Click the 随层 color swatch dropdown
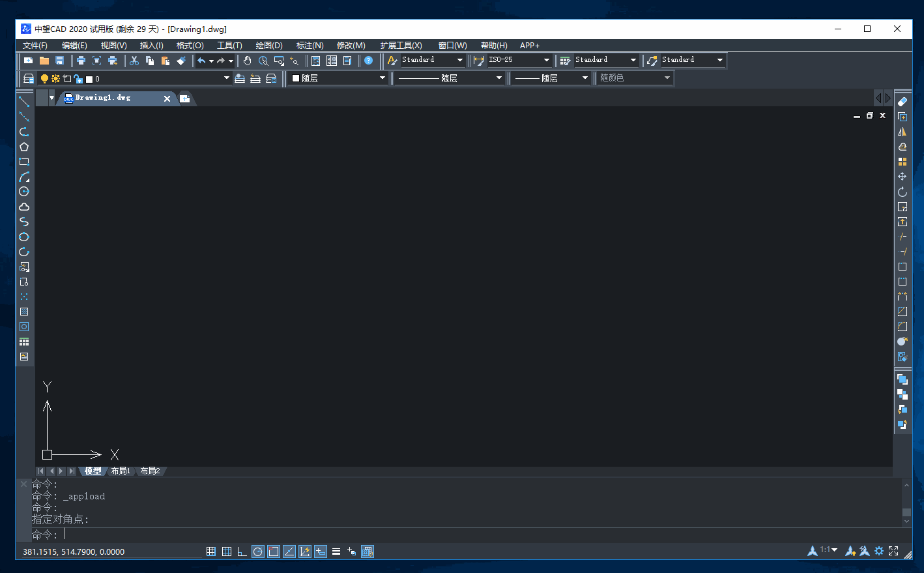The width and height of the screenshot is (924, 573). (x=383, y=78)
